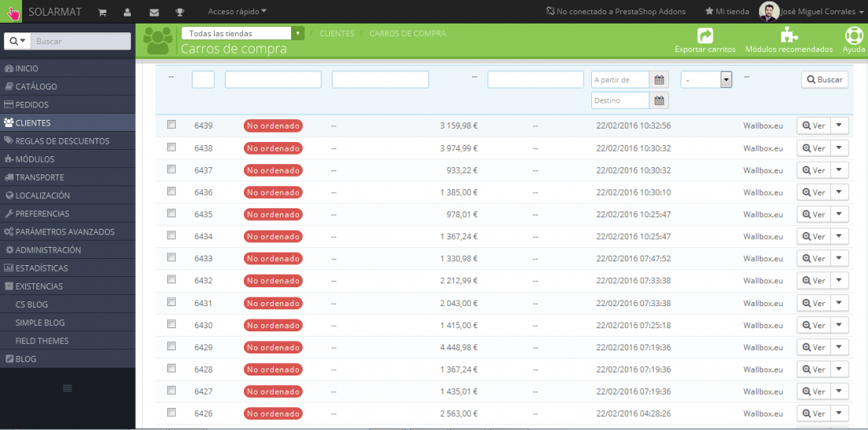Image resolution: width=868 pixels, height=430 pixels.
Task: Expand actions arrow for cart 6432
Action: pyautogui.click(x=840, y=281)
